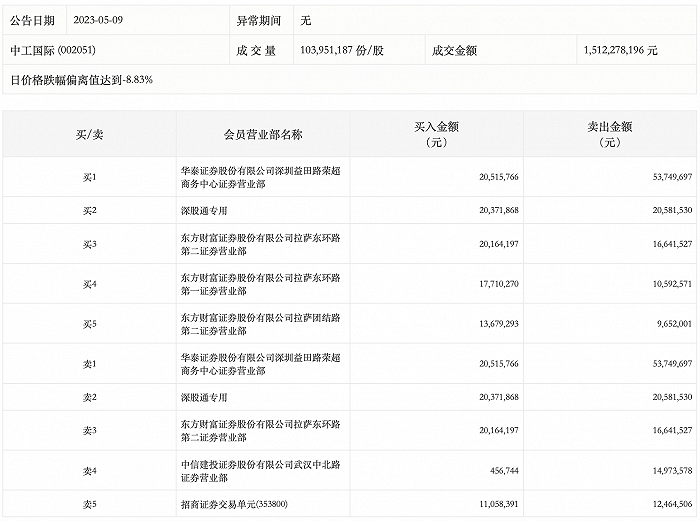Click the 成交量 value 103,951,187 份/股
The image size is (700, 521).
pyautogui.click(x=342, y=49)
